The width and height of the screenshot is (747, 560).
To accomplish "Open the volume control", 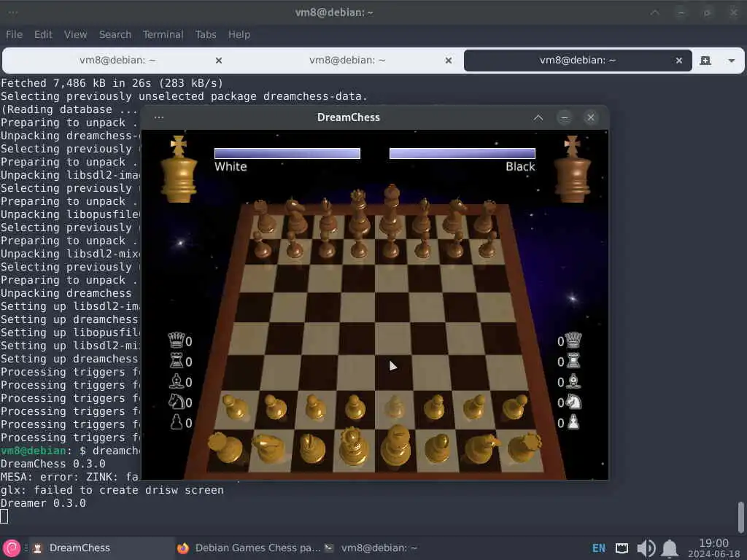I will 646,548.
